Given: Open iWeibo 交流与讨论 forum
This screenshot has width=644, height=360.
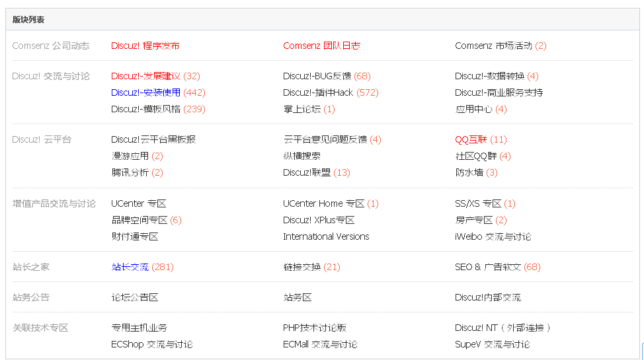Looking at the screenshot, I should 493,236.
